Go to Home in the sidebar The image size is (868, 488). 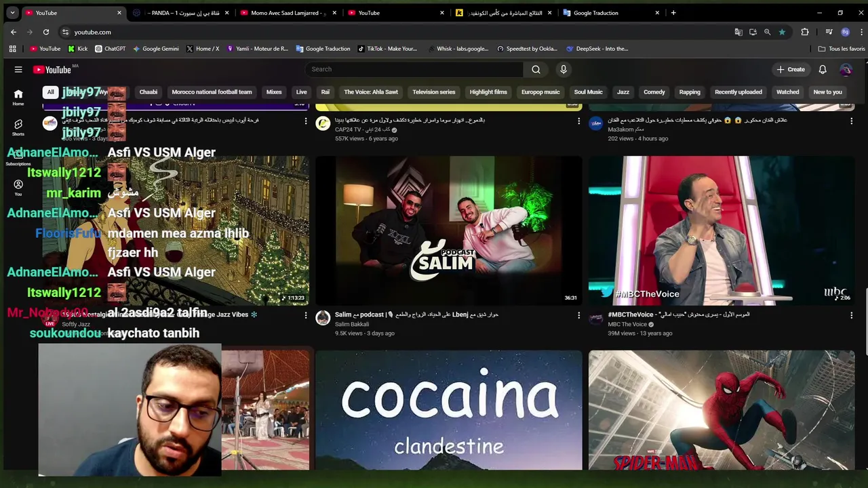pyautogui.click(x=18, y=97)
